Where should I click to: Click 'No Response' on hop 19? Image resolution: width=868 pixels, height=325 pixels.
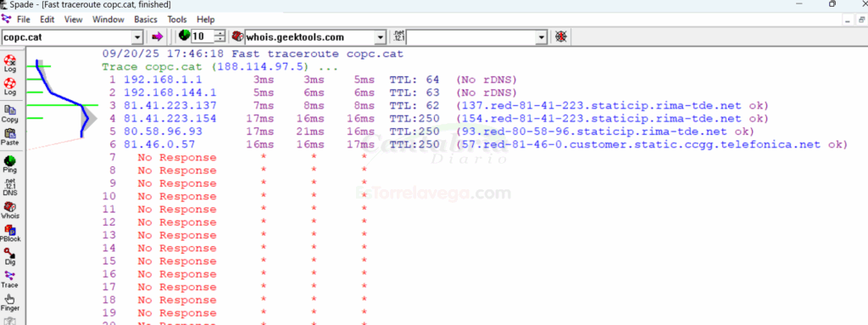pyautogui.click(x=177, y=313)
